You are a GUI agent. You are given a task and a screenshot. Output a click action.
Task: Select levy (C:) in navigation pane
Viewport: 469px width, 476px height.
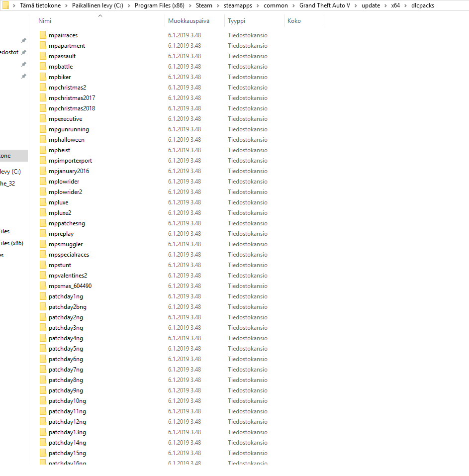(10, 172)
